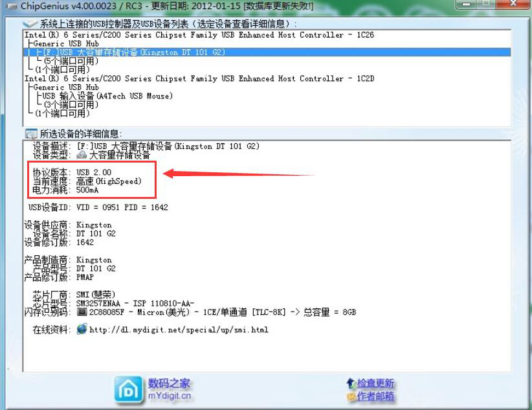
Task: Select the first Generic USB Hub row
Action: [x=66, y=43]
